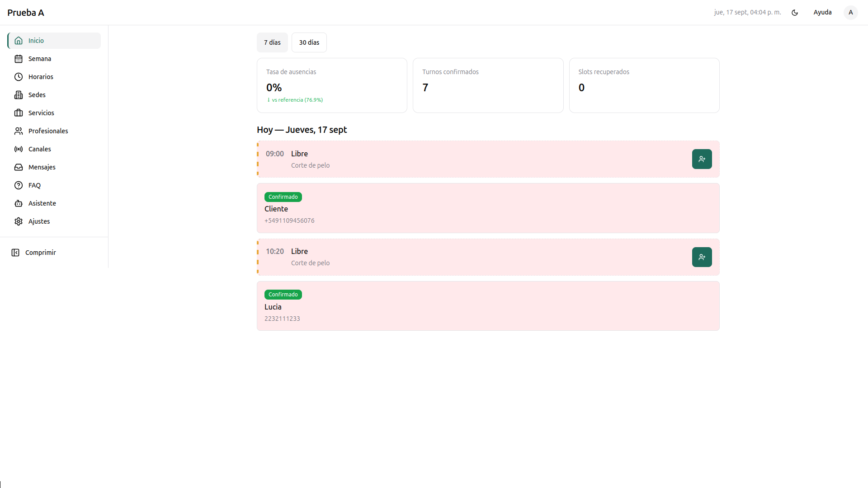Open the user avatar A menu
This screenshot has width=868, height=488.
[850, 13]
